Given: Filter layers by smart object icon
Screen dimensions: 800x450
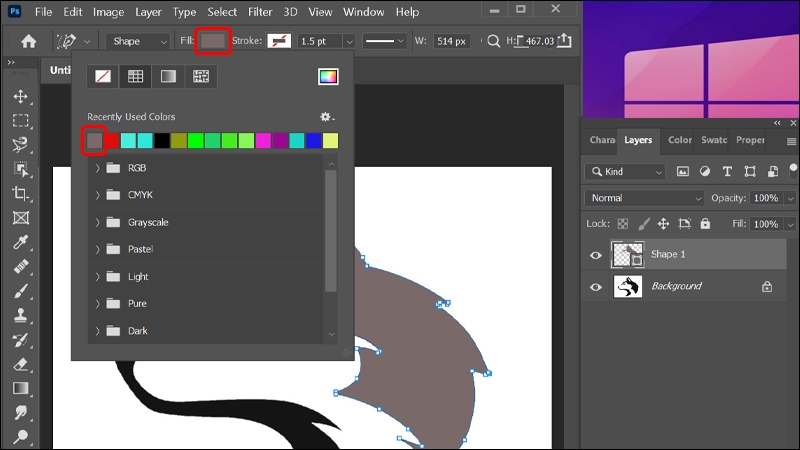Looking at the screenshot, I should click(773, 171).
